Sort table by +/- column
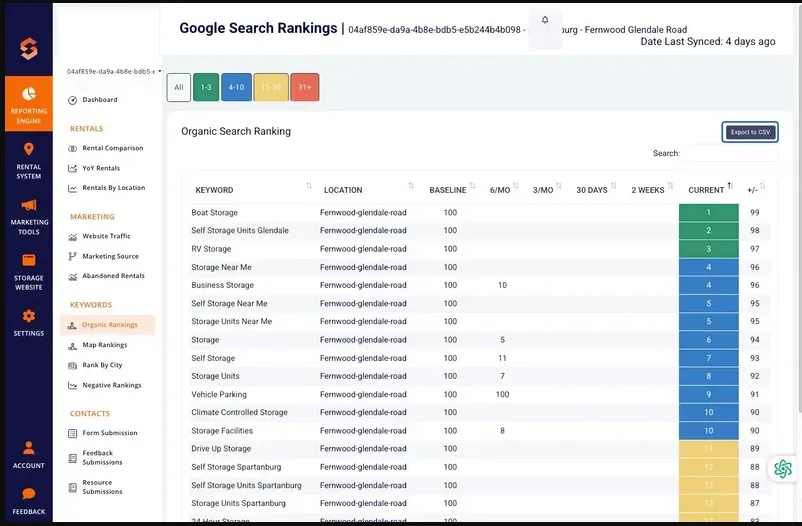Viewport: 802px width, 526px height. (763, 186)
